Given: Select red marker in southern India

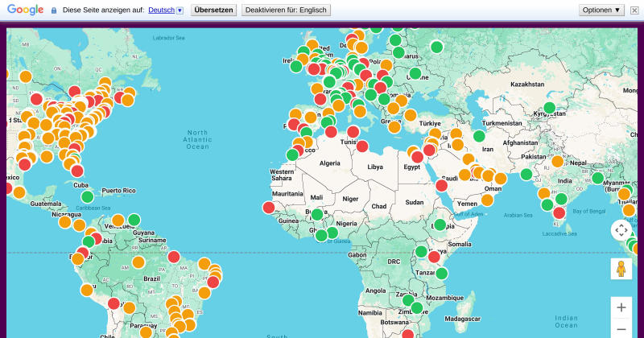Looking at the screenshot, I should click(559, 212).
